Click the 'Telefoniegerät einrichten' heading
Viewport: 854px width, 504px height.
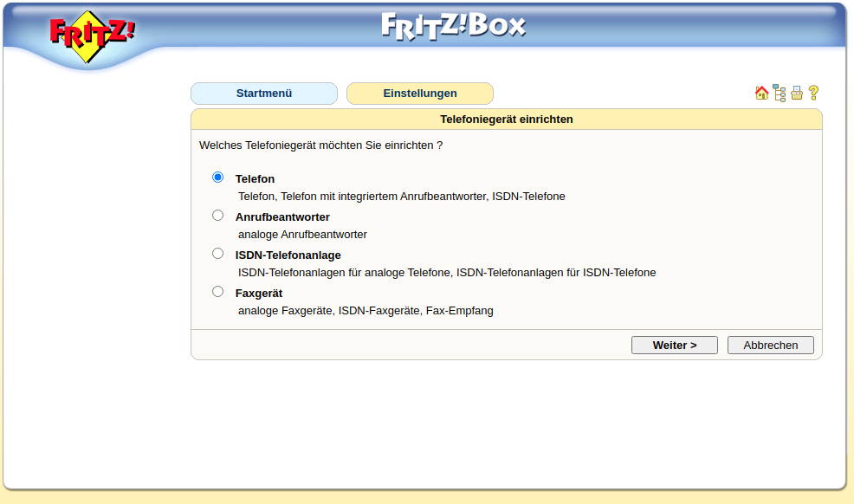point(507,120)
